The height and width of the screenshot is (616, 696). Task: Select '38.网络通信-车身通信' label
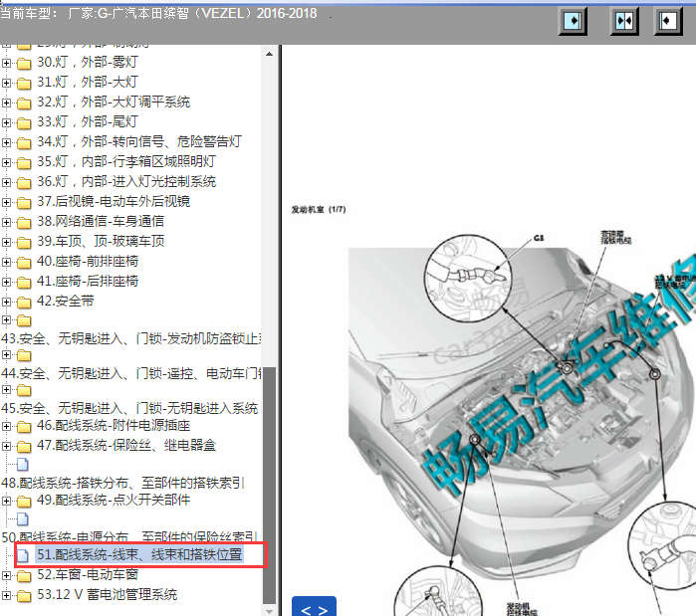point(101,221)
